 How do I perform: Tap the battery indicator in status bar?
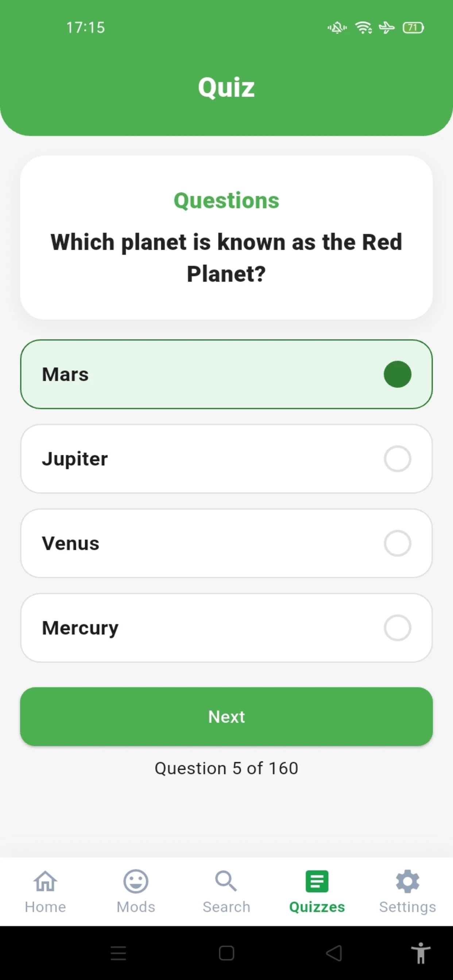413,27
